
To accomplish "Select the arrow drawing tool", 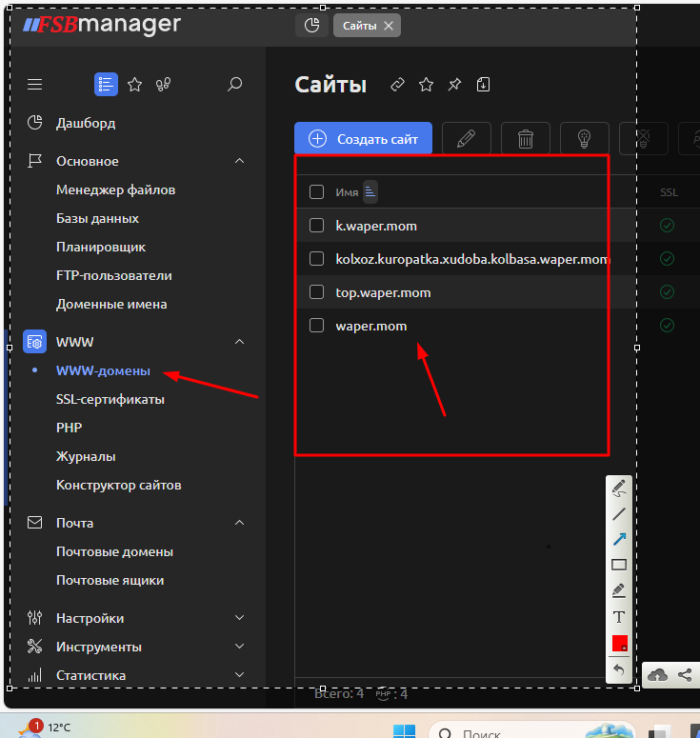I will 619,539.
